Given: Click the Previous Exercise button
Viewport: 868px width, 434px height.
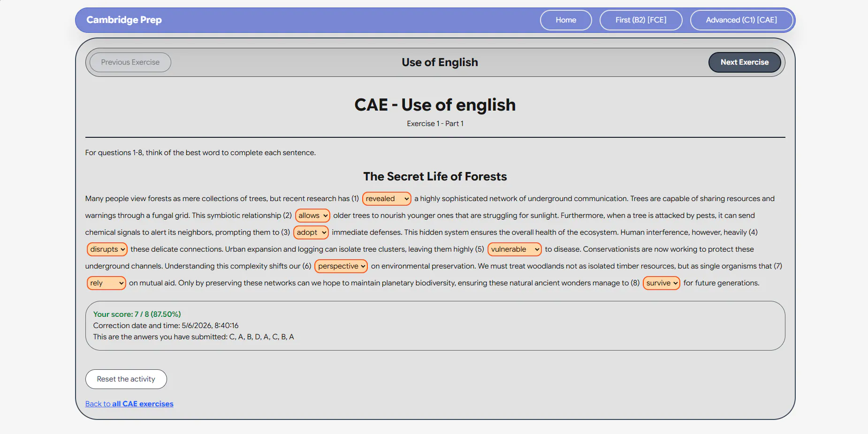Looking at the screenshot, I should point(130,62).
